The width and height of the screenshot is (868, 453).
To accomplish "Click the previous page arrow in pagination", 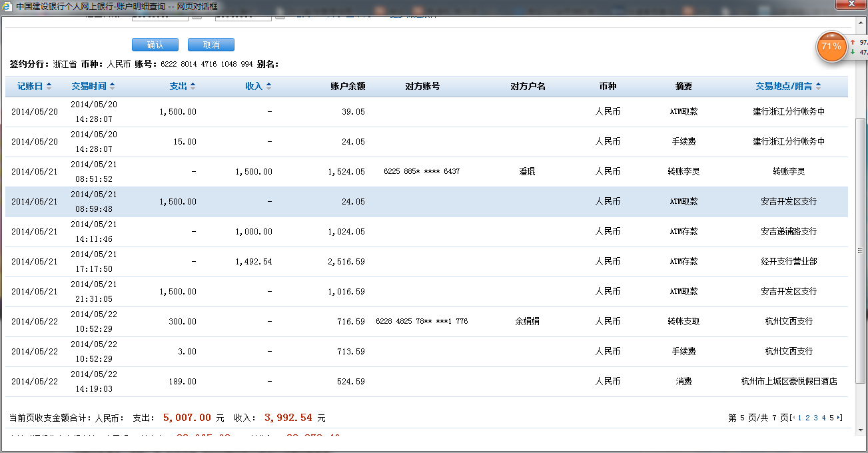I will click(793, 418).
